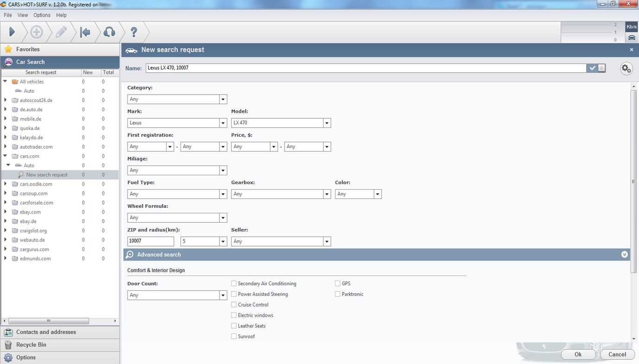Viewport: 639px width, 364px height.
Task: Click the Add new request plus icon
Action: coord(37,32)
